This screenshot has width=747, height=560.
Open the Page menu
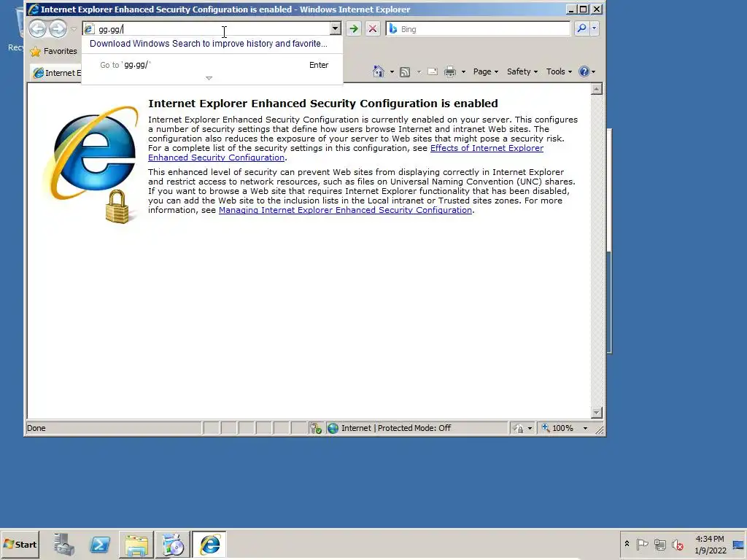(485, 71)
